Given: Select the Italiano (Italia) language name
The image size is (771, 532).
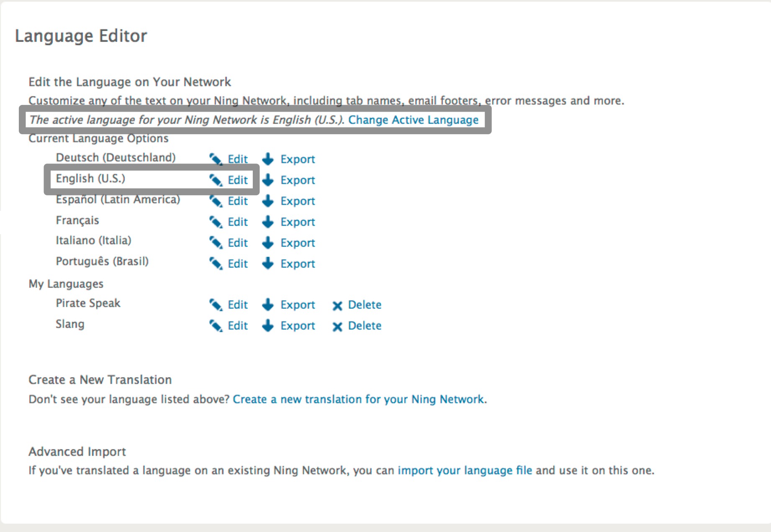Looking at the screenshot, I should coord(93,240).
